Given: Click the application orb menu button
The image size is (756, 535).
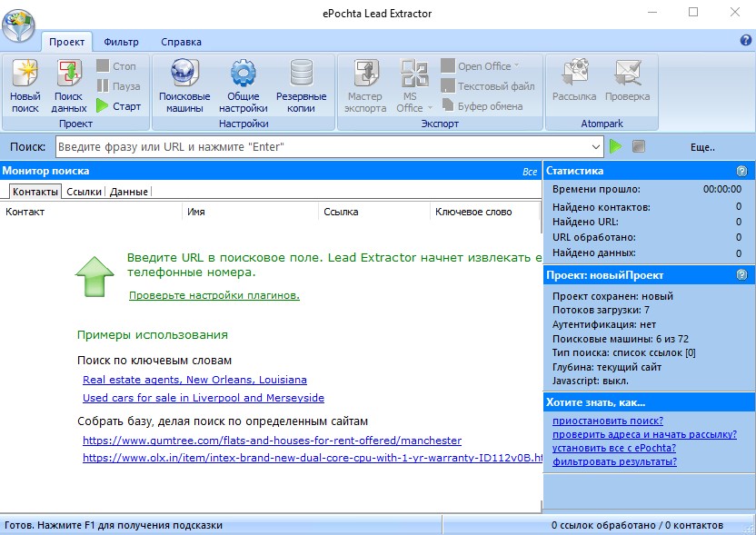Looking at the screenshot, I should (19, 25).
